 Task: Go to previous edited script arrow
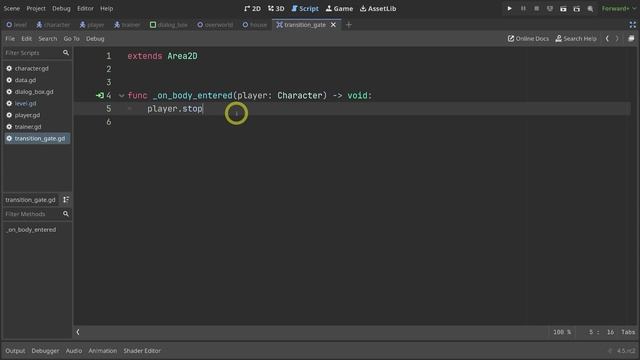click(607, 38)
